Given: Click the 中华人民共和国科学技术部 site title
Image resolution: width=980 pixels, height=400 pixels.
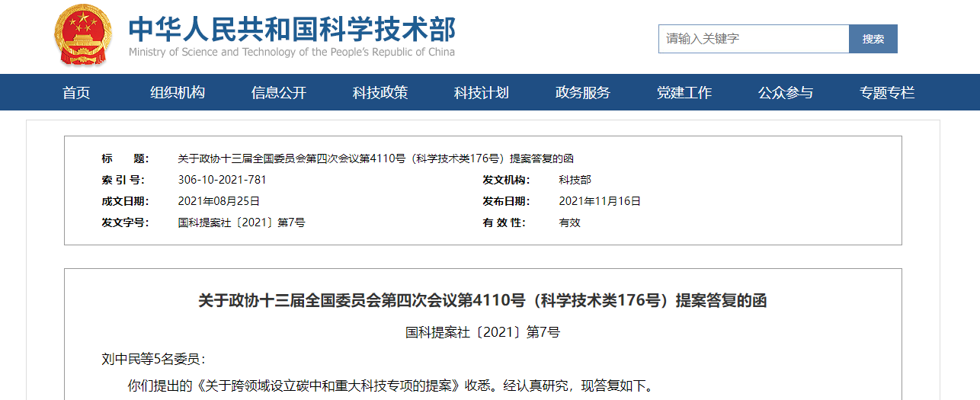Looking at the screenshot, I should click(x=292, y=28).
